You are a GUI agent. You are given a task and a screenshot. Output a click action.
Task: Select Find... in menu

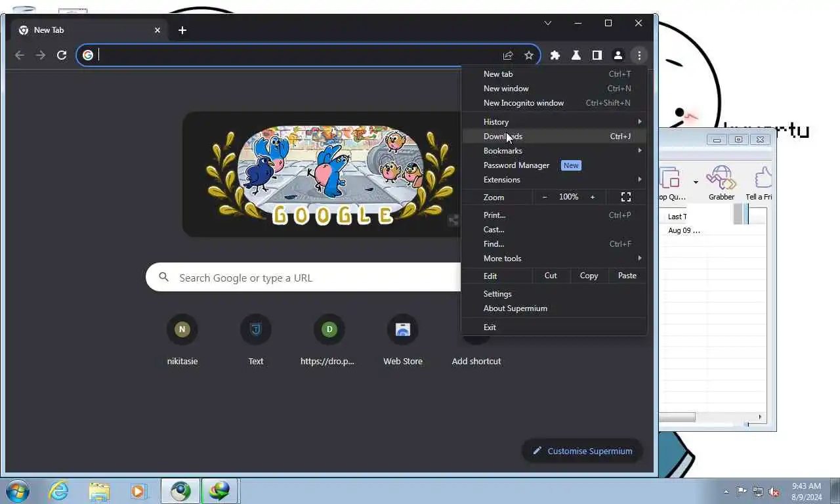[x=555, y=244]
